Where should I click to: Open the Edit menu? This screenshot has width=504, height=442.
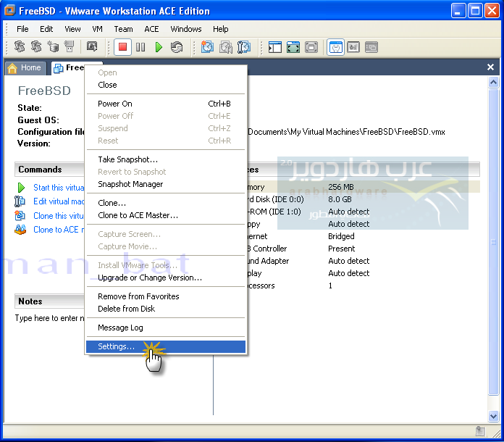[46, 29]
